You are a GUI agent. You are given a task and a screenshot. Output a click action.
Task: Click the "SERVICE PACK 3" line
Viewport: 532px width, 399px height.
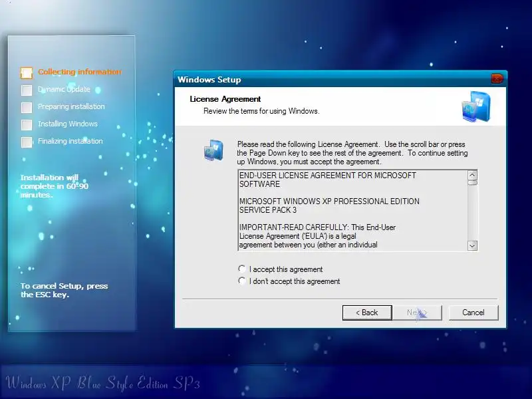(x=268, y=210)
